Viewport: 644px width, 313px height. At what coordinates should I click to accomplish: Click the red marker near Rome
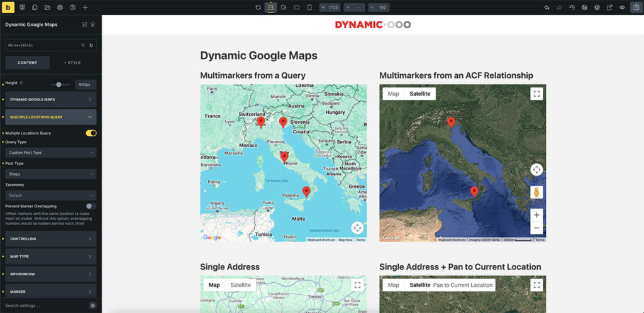pyautogui.click(x=284, y=158)
